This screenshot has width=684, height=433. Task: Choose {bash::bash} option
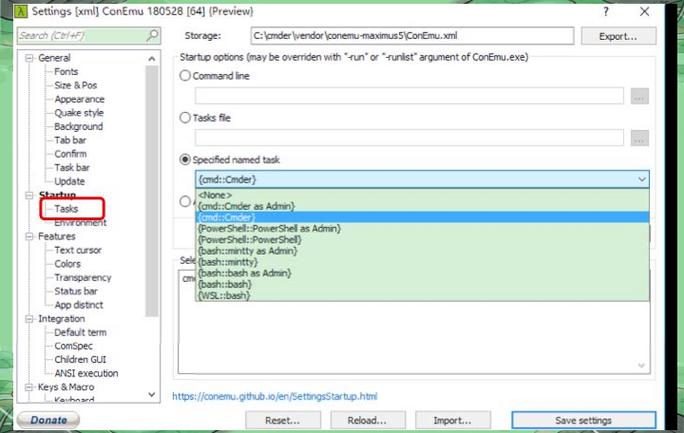pos(422,284)
